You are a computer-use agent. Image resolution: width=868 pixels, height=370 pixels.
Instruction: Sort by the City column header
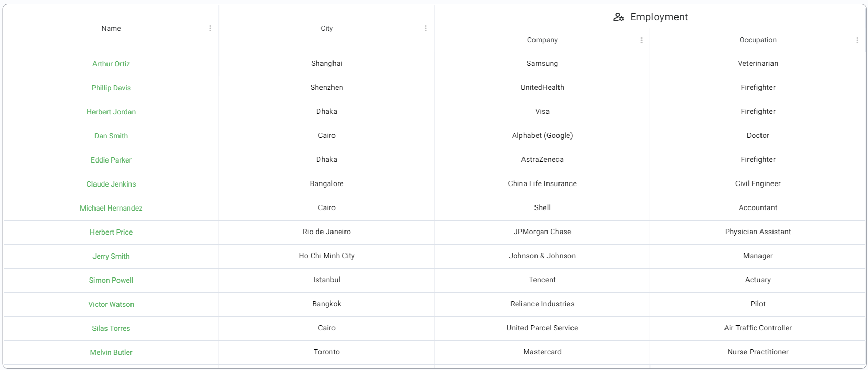click(327, 28)
